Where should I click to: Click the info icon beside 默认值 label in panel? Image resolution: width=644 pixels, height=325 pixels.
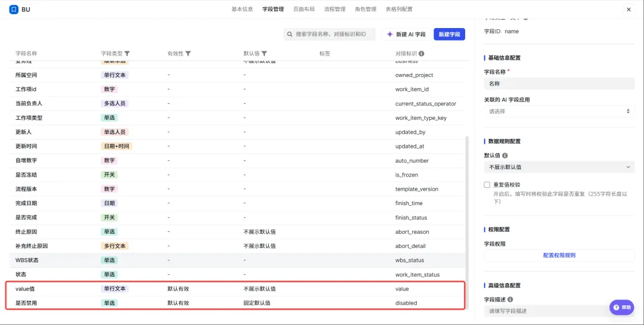(505, 156)
